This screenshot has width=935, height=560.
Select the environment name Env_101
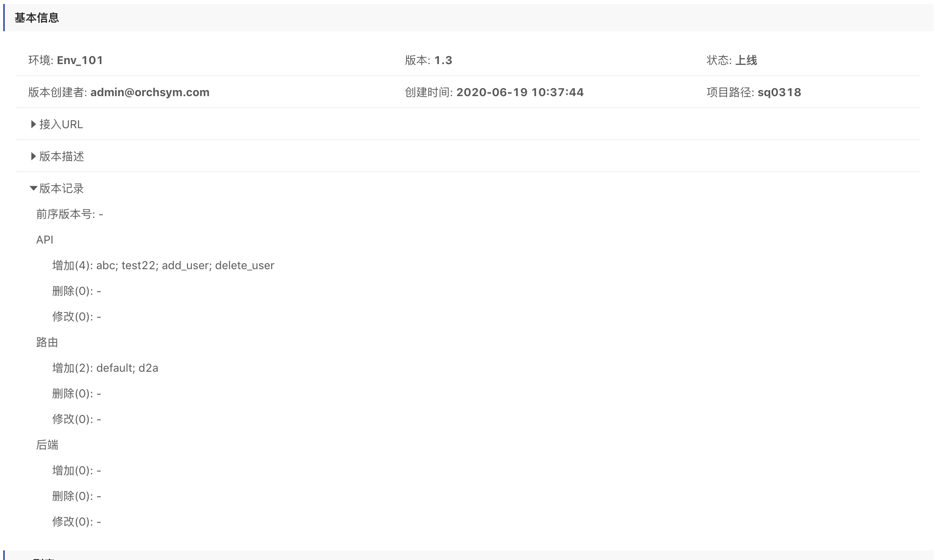tap(80, 60)
